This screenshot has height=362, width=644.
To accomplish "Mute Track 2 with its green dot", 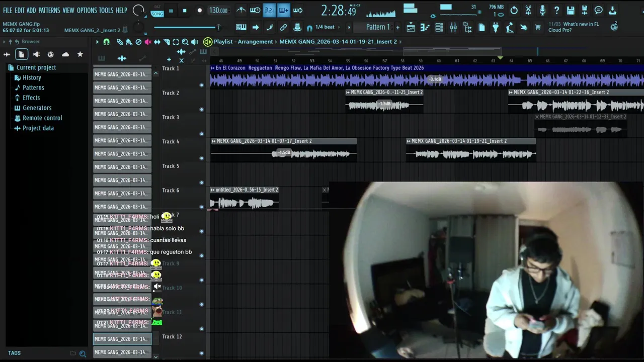I will pos(202,109).
